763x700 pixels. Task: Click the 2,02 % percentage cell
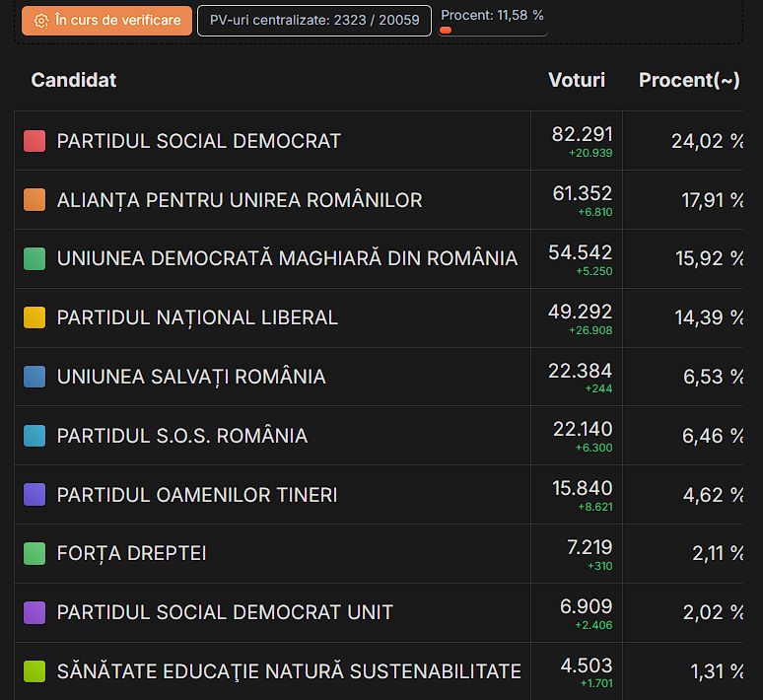click(713, 612)
